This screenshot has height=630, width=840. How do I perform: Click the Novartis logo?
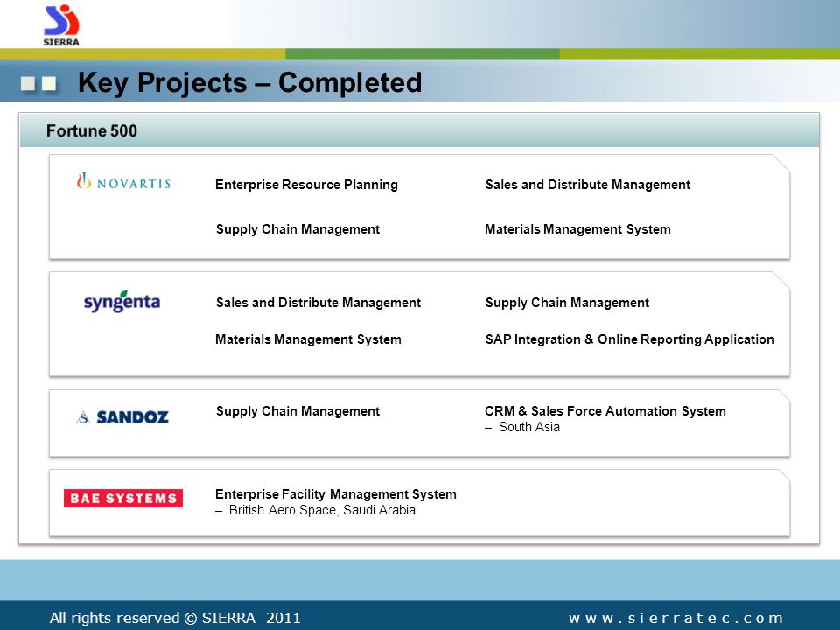[x=123, y=182]
